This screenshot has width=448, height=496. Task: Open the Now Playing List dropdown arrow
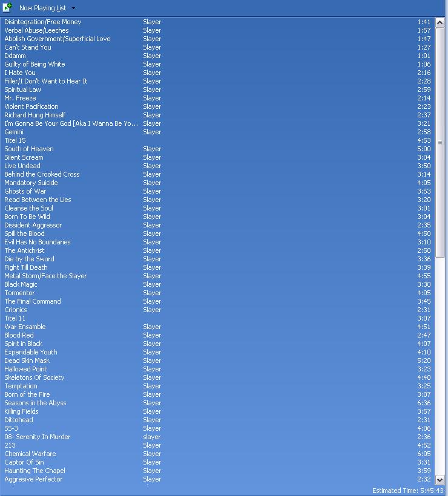point(73,8)
